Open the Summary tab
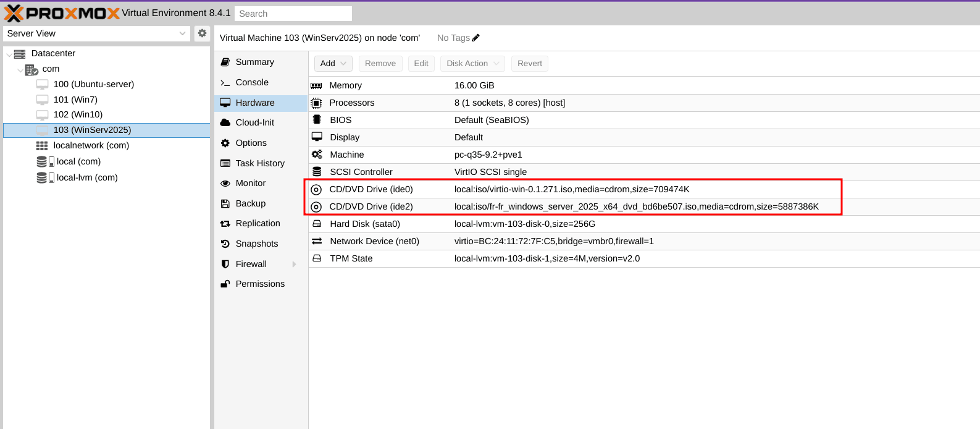The image size is (980, 429). 261,62
